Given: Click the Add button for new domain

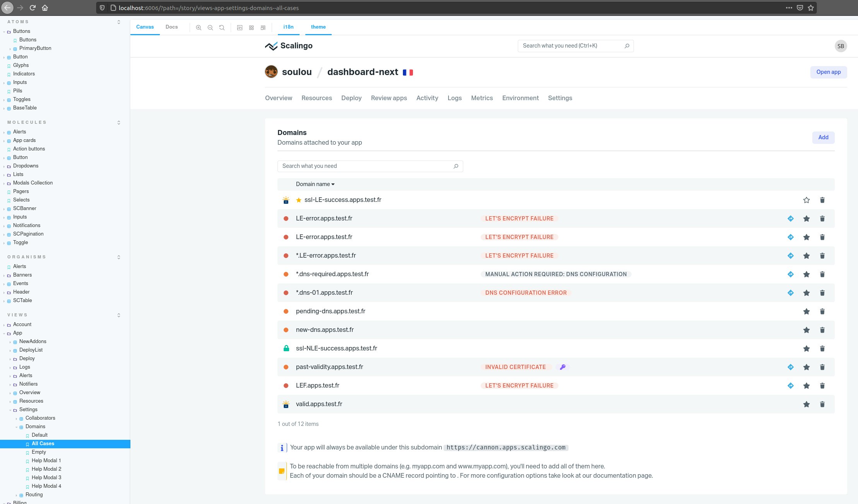Looking at the screenshot, I should (823, 137).
